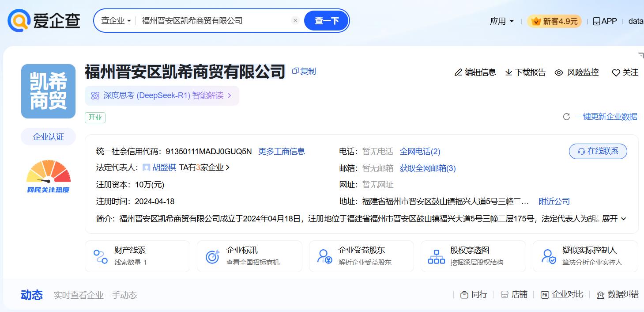This screenshot has width=644, height=312.
Task: Click the 同行 icon link
Action: tap(474, 294)
